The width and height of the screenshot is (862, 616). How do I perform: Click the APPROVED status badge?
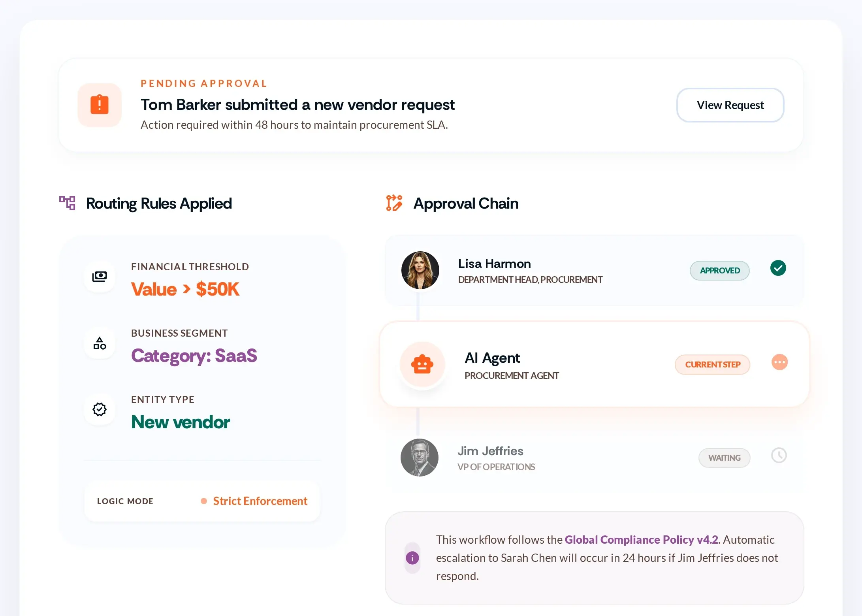click(720, 271)
